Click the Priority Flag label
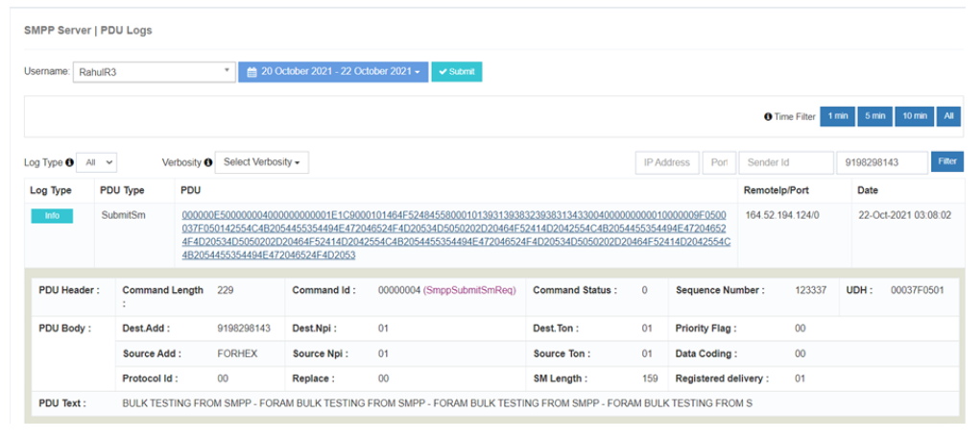This screenshot has height=438, width=980. click(705, 328)
